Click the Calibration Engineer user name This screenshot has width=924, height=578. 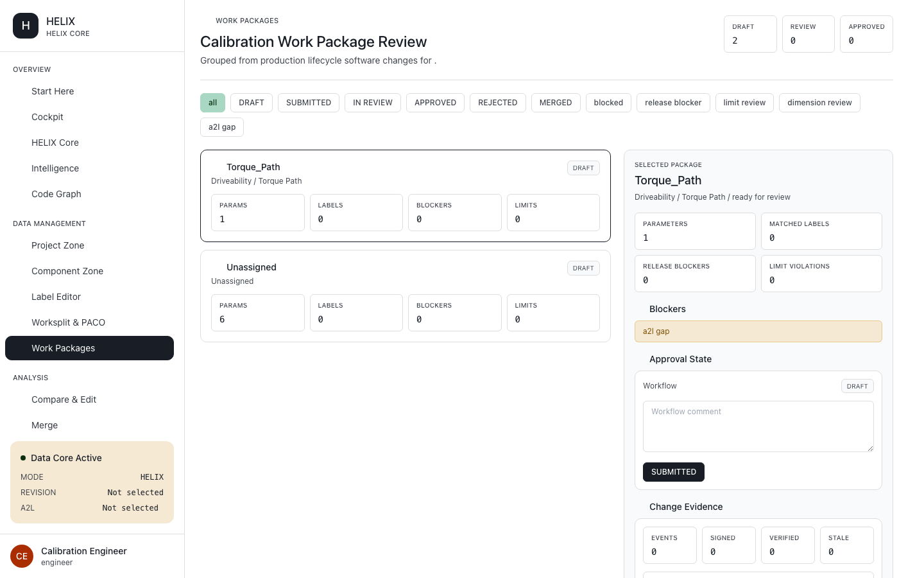click(x=84, y=551)
